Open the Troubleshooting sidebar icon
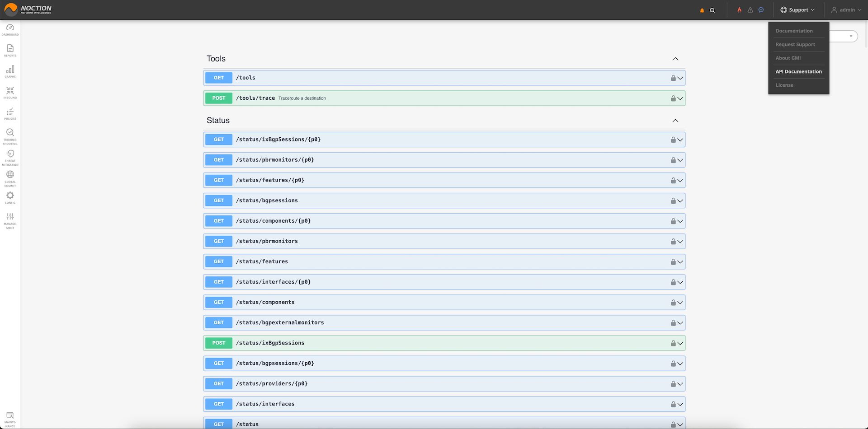Screen dimensions: 868x429 click(10, 136)
